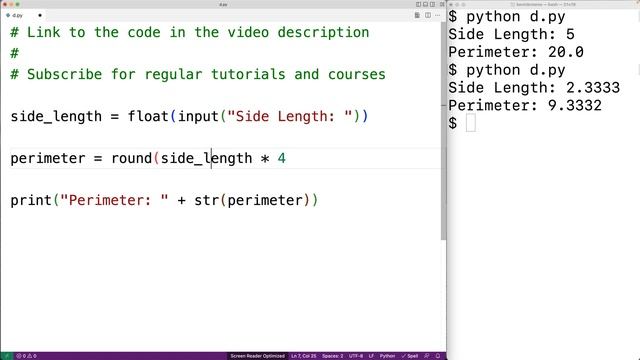
Task: Click 'Perimeter: 9.3332' in terminal
Action: pyautogui.click(x=525, y=106)
